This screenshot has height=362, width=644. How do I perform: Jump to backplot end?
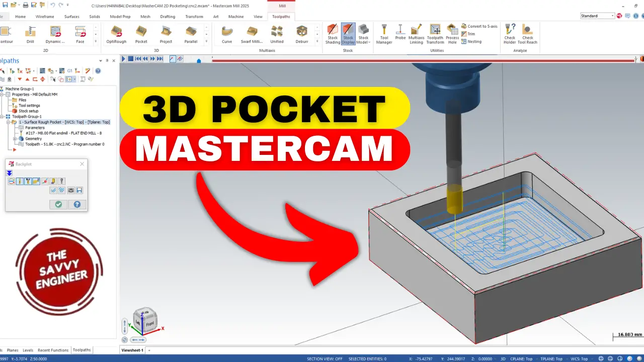[160, 59]
